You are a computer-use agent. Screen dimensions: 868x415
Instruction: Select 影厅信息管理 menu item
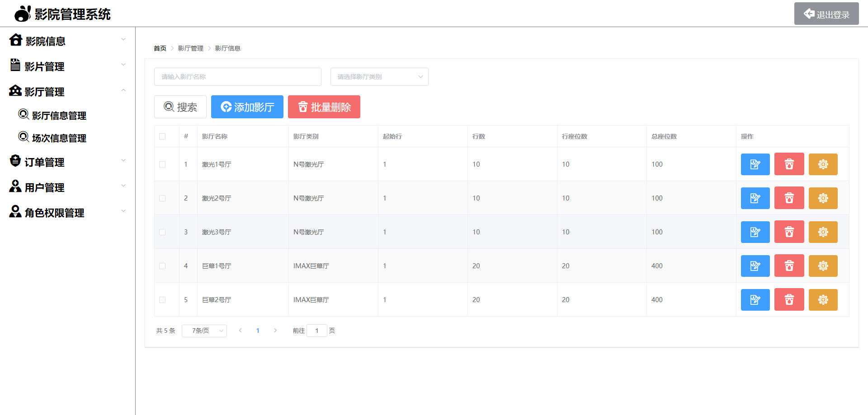pos(59,116)
